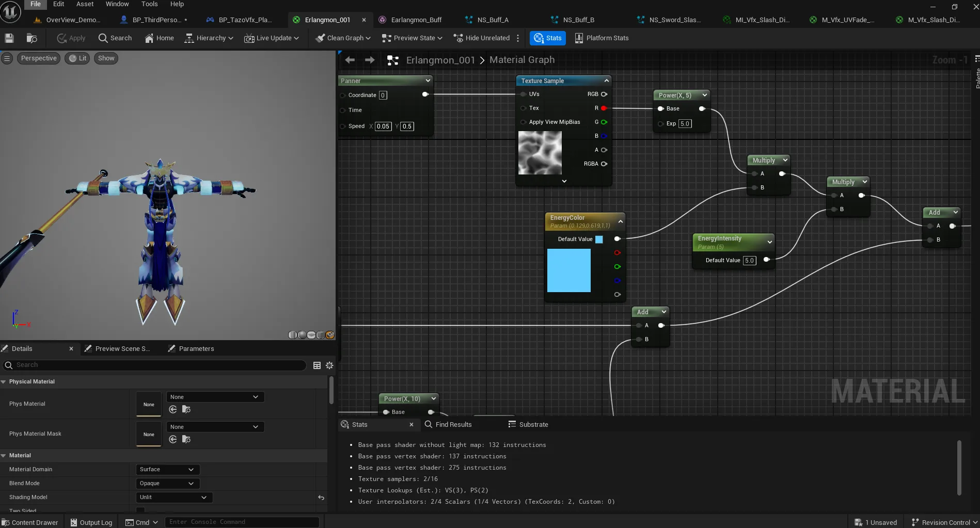980x528 pixels.
Task: Switch to the Earlangmon_Buff tab
Action: click(411, 20)
